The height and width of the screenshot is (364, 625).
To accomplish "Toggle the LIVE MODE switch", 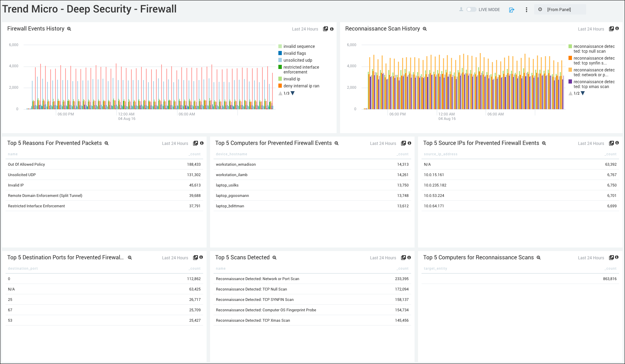I will pos(471,10).
